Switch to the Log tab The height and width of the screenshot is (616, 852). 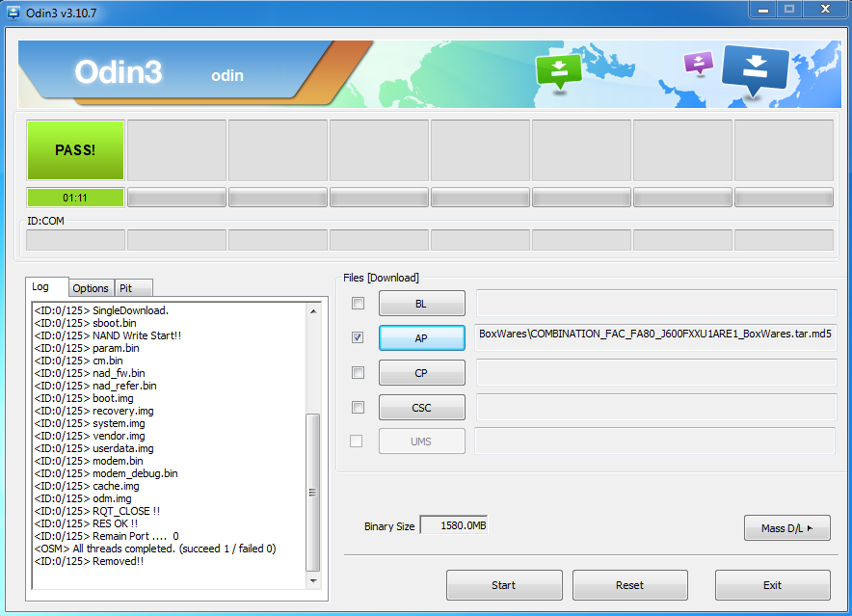coord(46,287)
